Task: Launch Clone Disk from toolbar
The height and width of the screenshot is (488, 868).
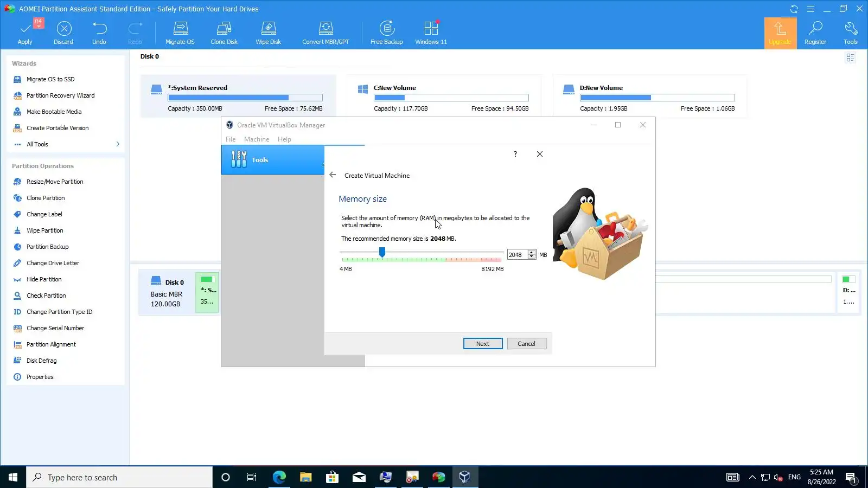Action: point(224,33)
